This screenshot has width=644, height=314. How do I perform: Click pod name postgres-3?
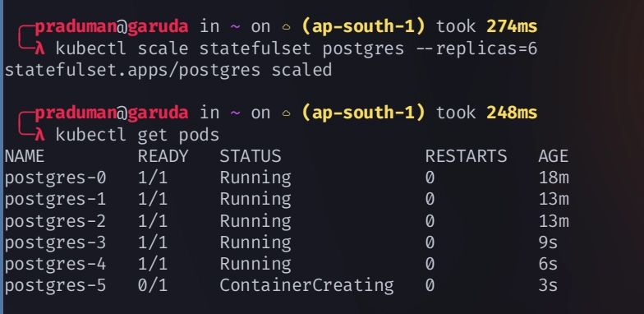(56, 242)
